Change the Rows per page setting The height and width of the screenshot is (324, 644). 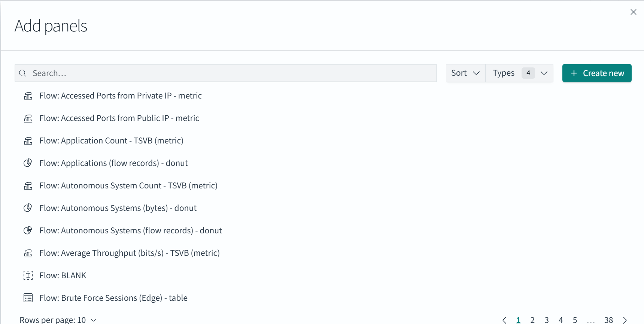click(x=58, y=320)
